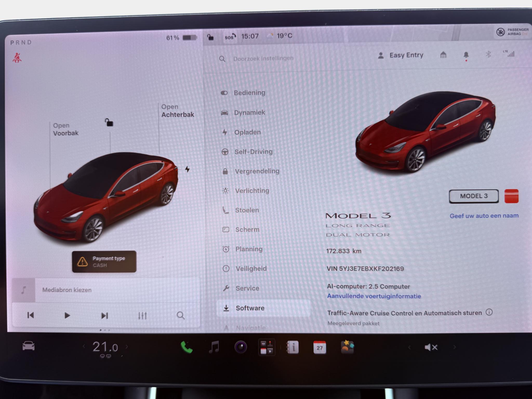Tap the lock icon in status bar

click(x=210, y=37)
